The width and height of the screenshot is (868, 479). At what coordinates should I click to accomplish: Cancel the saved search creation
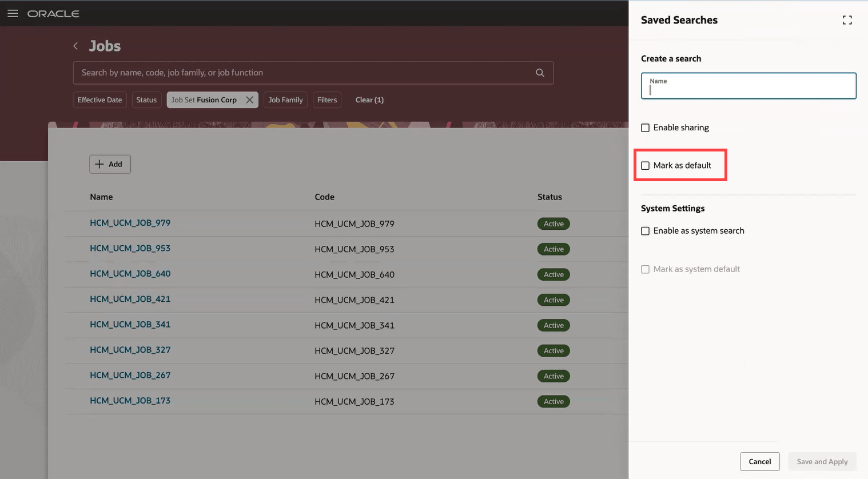tap(759, 461)
